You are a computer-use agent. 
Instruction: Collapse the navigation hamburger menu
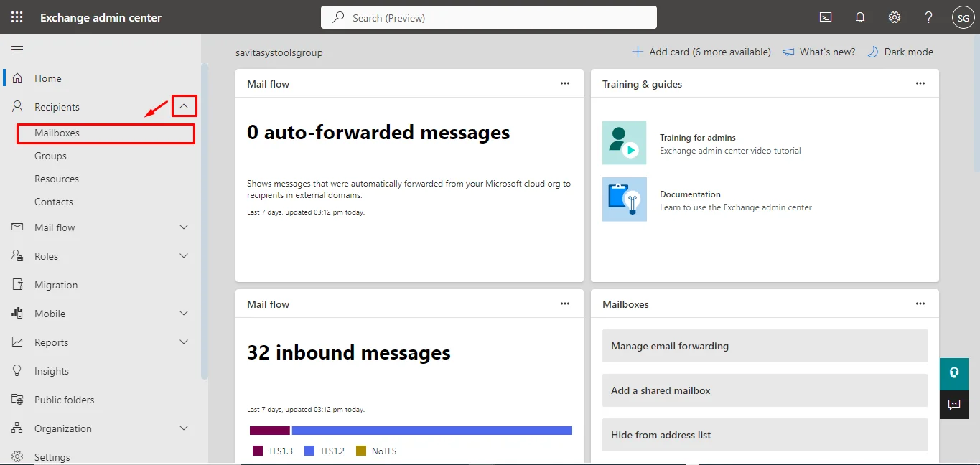pyautogui.click(x=17, y=49)
